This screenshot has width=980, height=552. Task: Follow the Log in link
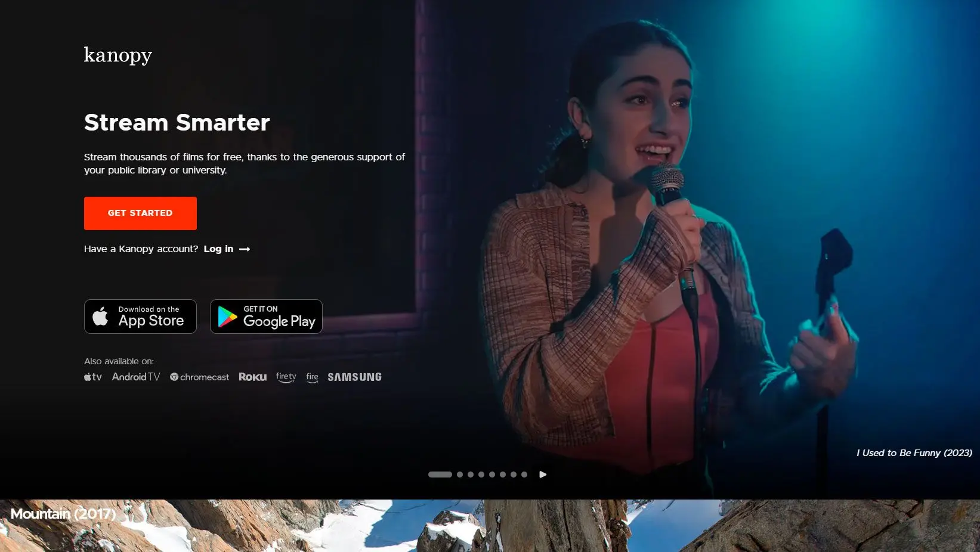click(226, 249)
